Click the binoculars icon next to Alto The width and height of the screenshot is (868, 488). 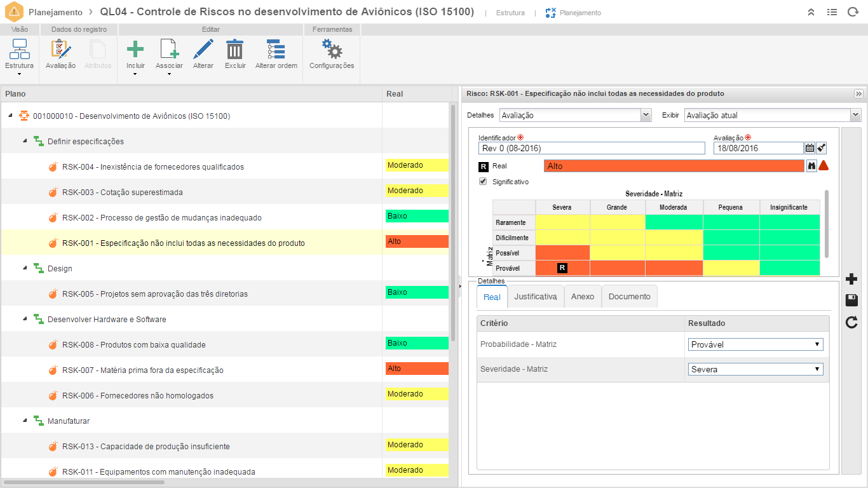[x=811, y=166]
